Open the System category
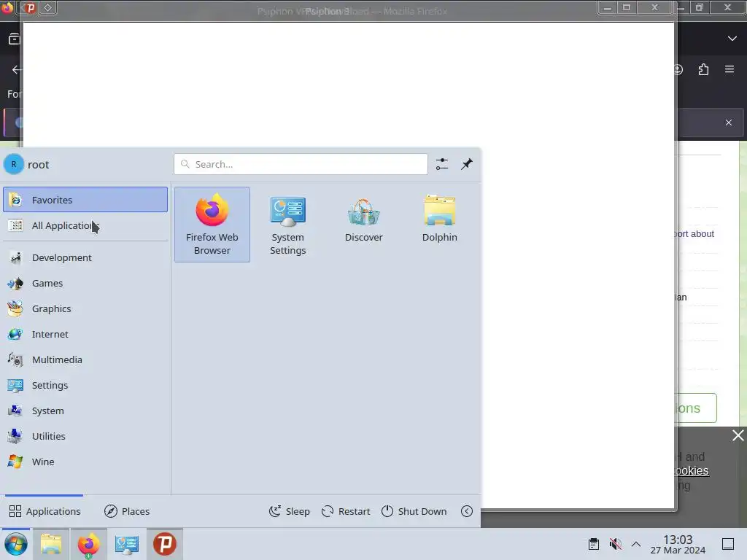Screen dimensions: 747x560 click(85, 411)
